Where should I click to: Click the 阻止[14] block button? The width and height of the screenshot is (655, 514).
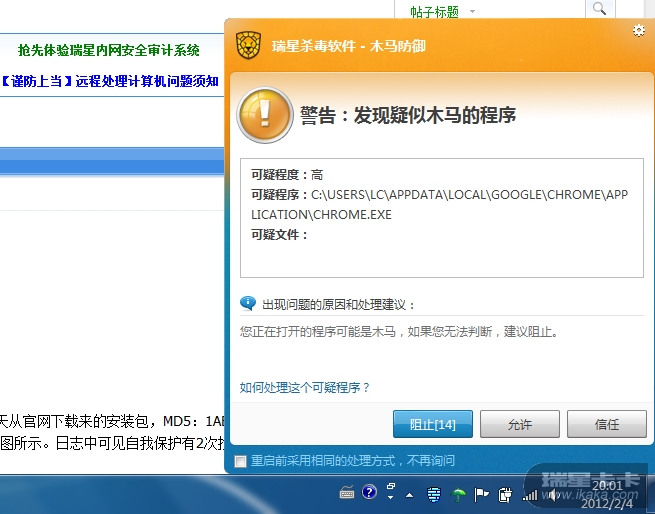(x=433, y=424)
